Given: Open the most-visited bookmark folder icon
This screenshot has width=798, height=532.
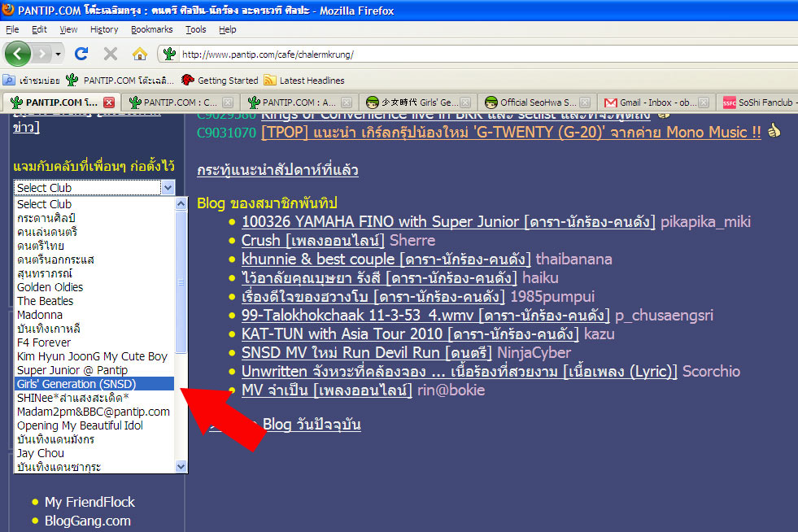Looking at the screenshot, I should pos(9,80).
